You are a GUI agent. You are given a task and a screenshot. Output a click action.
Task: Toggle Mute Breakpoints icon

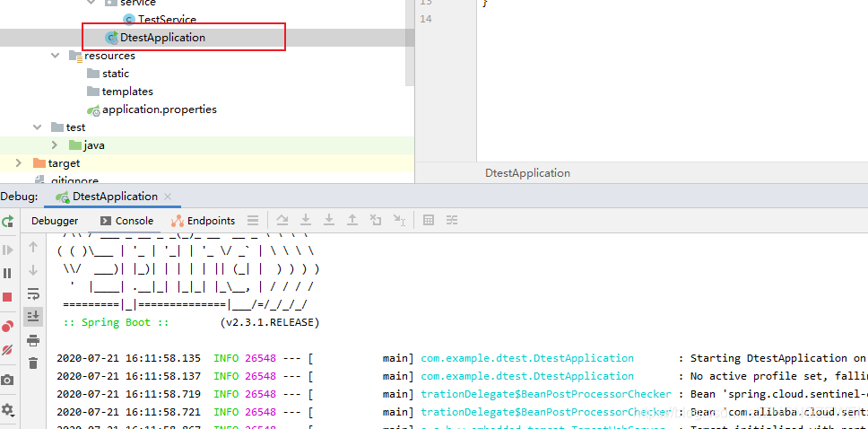(8, 350)
